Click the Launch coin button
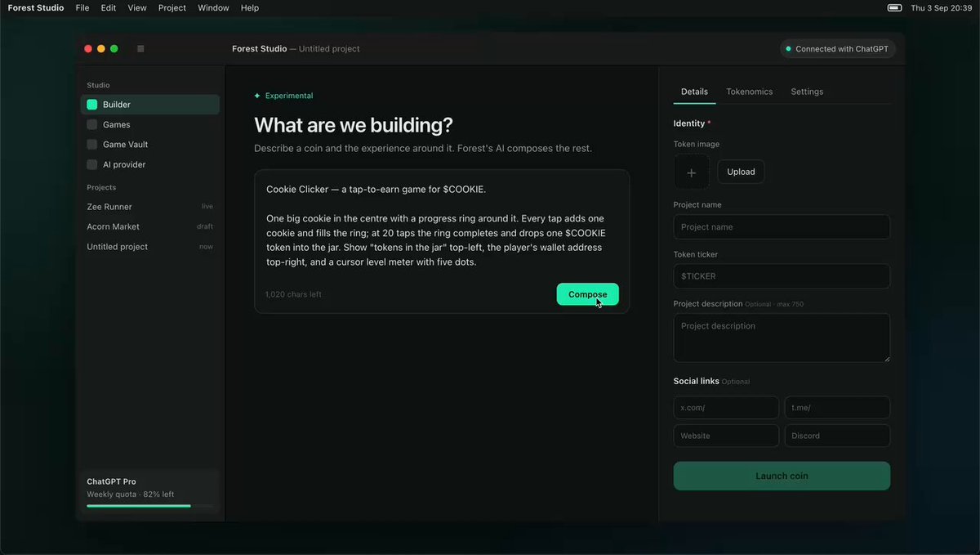The image size is (980, 555). pyautogui.click(x=782, y=476)
